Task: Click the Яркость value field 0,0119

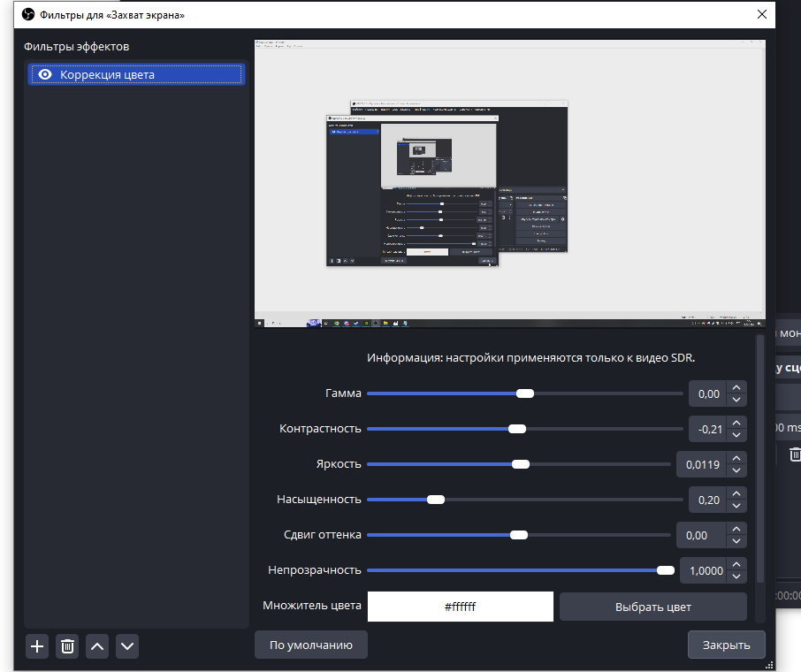Action: [702, 464]
